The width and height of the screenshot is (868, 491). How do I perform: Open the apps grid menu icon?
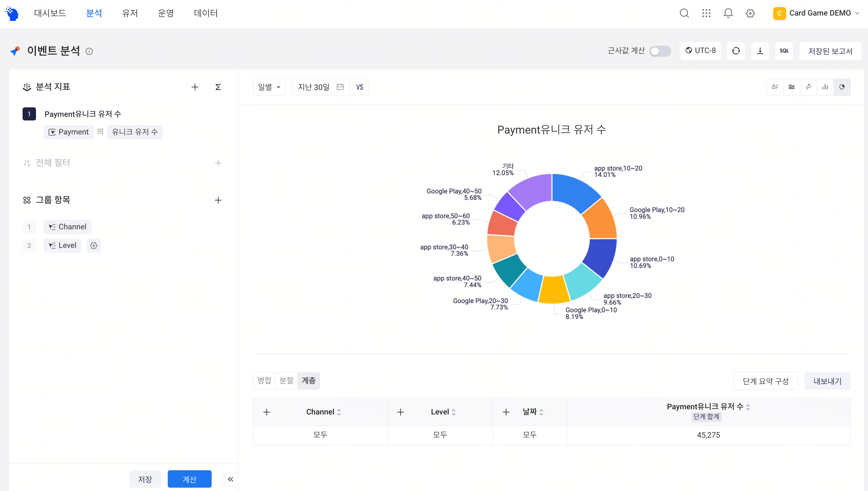click(x=706, y=13)
